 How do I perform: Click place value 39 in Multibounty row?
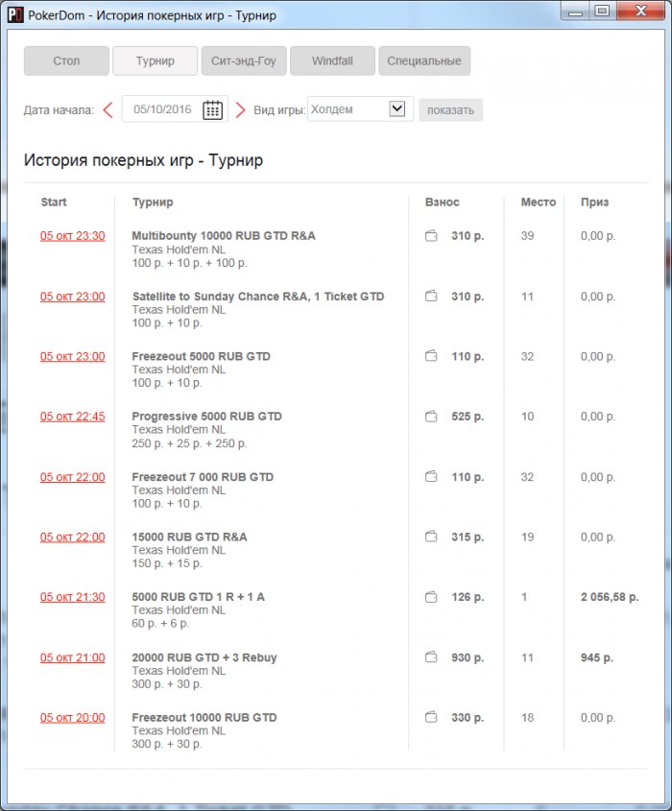(527, 236)
